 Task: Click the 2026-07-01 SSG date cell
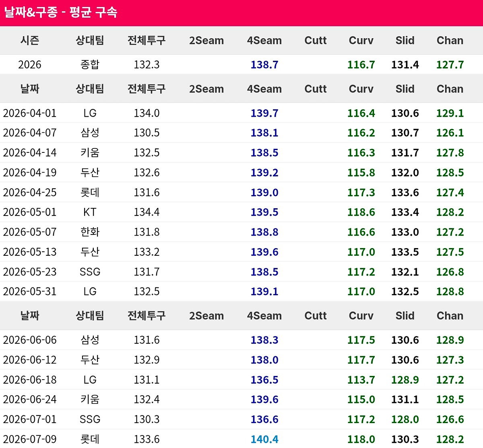coord(30,419)
